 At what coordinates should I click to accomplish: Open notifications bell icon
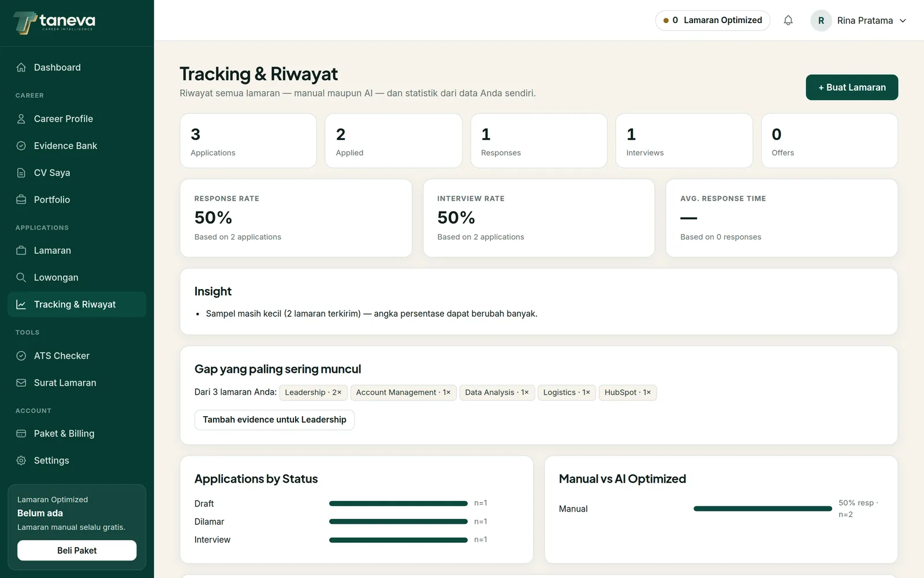pyautogui.click(x=788, y=20)
